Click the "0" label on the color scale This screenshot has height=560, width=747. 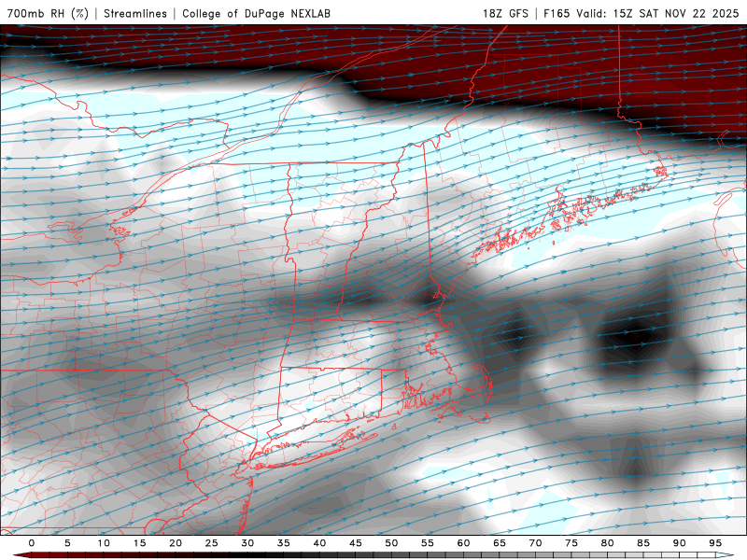[x=32, y=543]
